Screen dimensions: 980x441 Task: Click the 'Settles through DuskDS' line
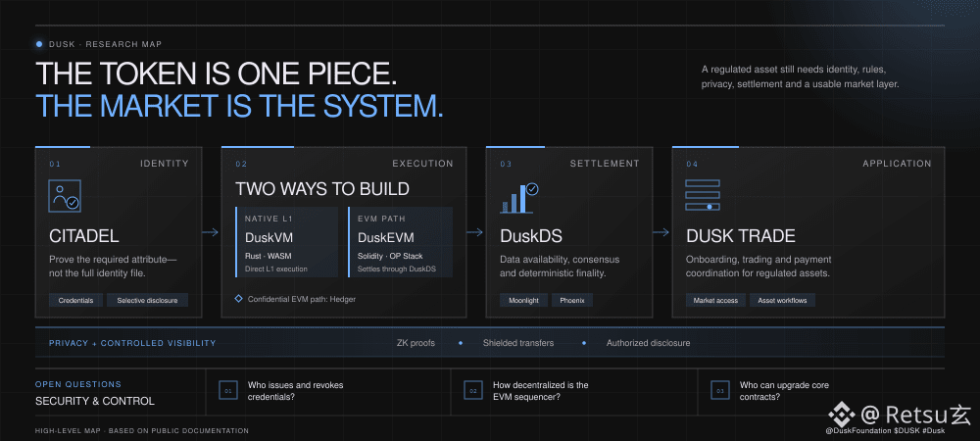[396, 269]
